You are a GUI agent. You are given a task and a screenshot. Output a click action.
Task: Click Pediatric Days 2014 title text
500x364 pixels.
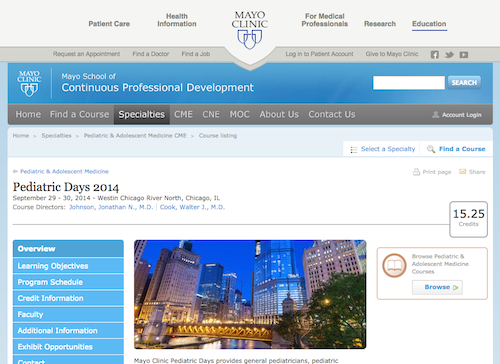pyautogui.click(x=66, y=187)
